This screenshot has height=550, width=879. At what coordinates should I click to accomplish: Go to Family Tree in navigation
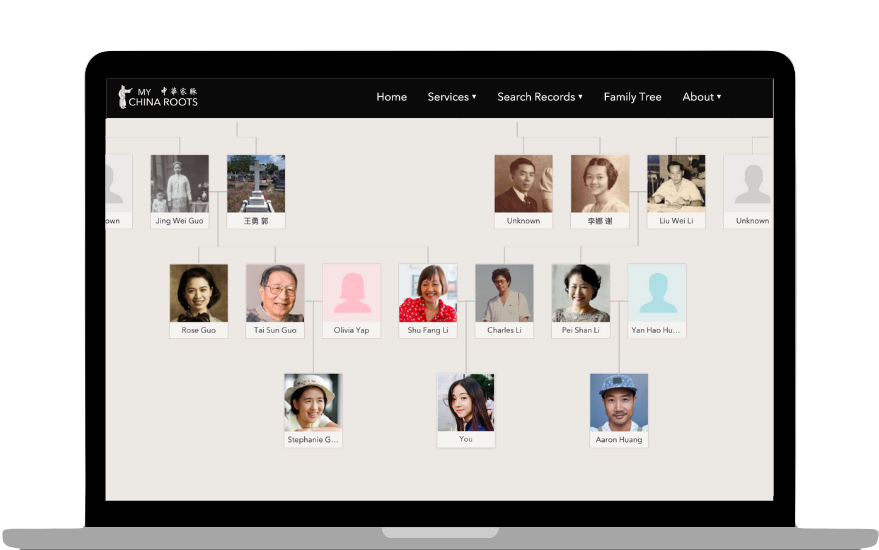coord(632,97)
